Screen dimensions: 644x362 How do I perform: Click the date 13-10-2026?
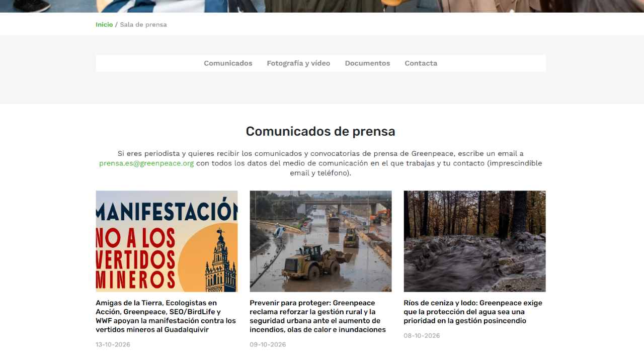click(x=113, y=345)
